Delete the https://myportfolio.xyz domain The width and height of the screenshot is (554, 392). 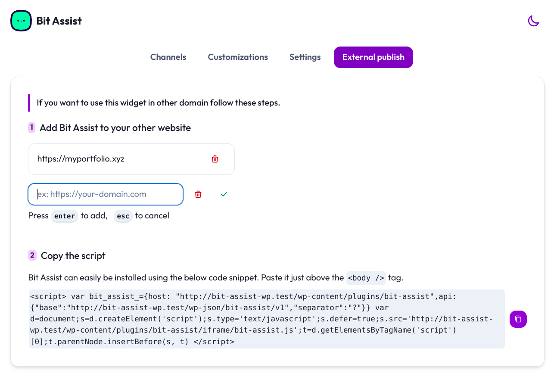point(215,159)
